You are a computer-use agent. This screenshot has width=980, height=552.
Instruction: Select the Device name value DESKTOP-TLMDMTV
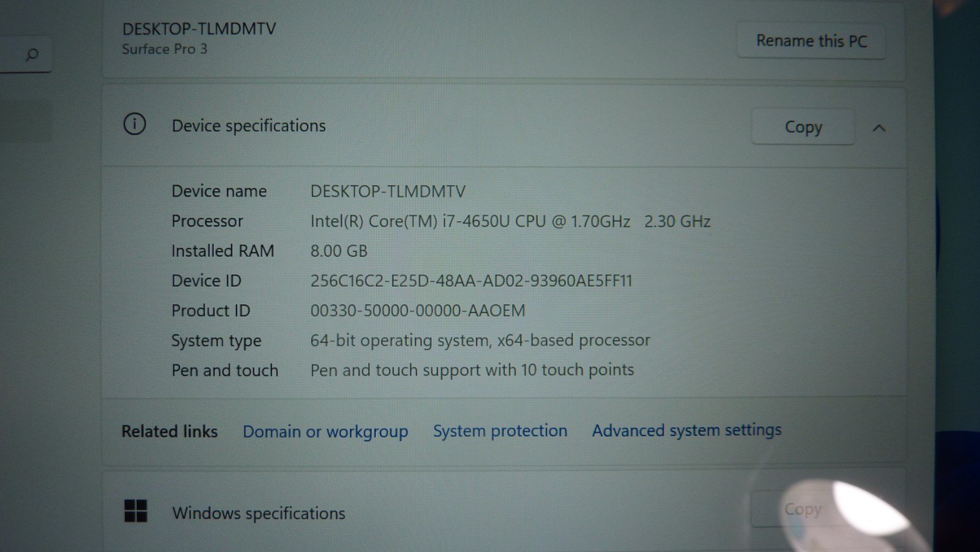pyautogui.click(x=388, y=191)
